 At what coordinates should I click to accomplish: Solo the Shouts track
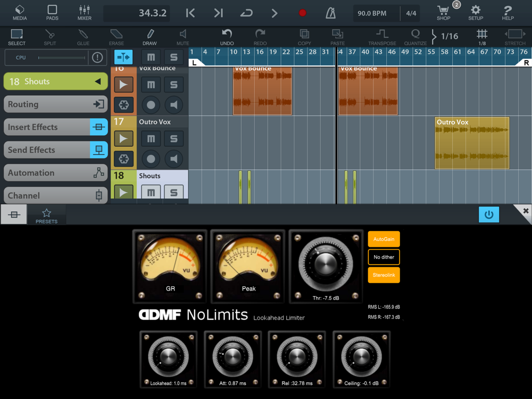click(x=174, y=192)
